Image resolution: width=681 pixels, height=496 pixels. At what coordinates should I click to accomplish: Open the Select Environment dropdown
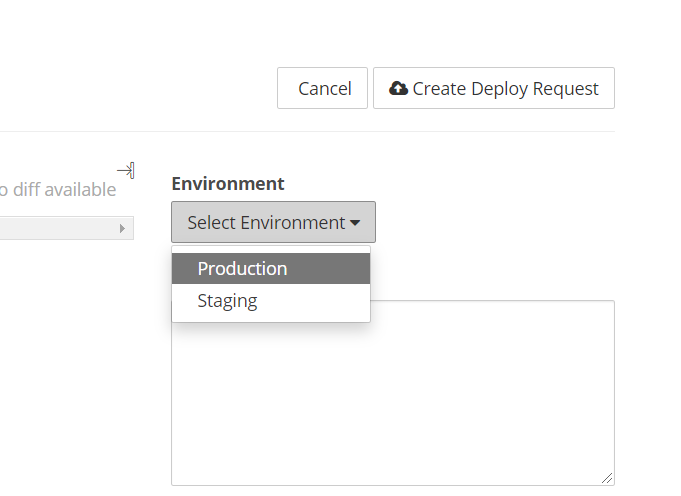[273, 222]
